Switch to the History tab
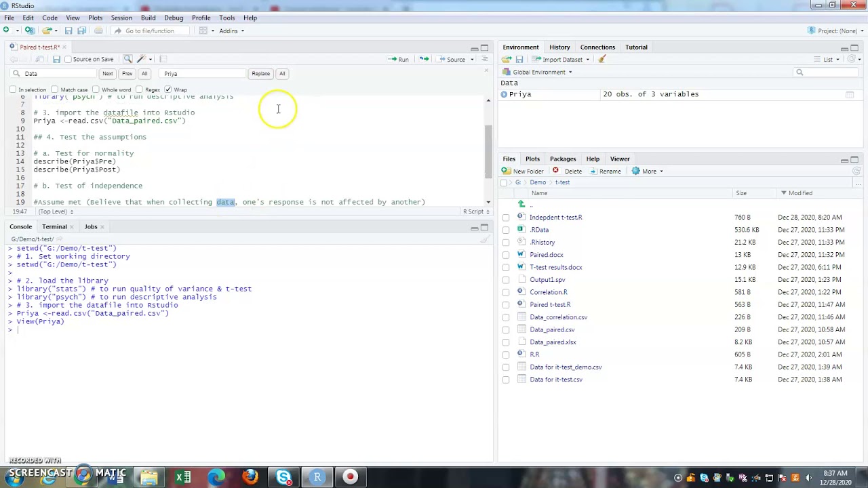The height and width of the screenshot is (488, 868). [x=559, y=47]
